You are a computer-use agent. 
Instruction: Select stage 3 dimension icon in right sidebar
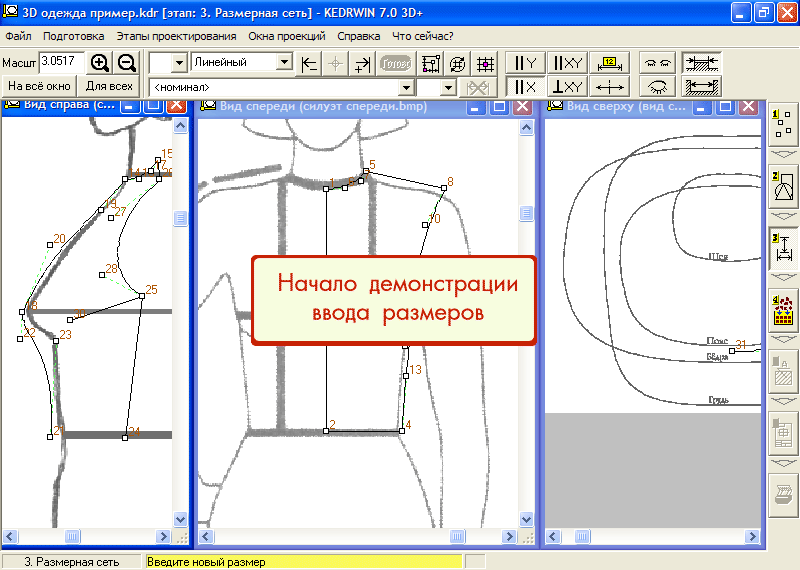pos(782,247)
